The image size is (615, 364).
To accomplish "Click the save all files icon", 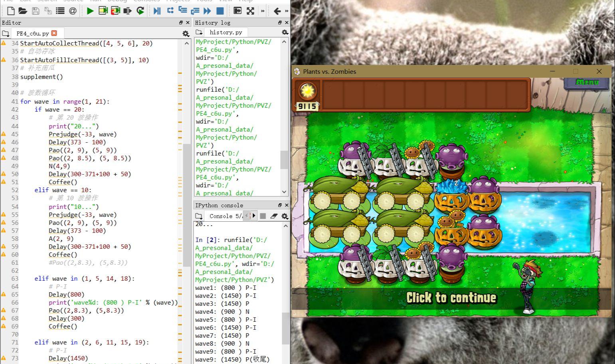I will [47, 11].
